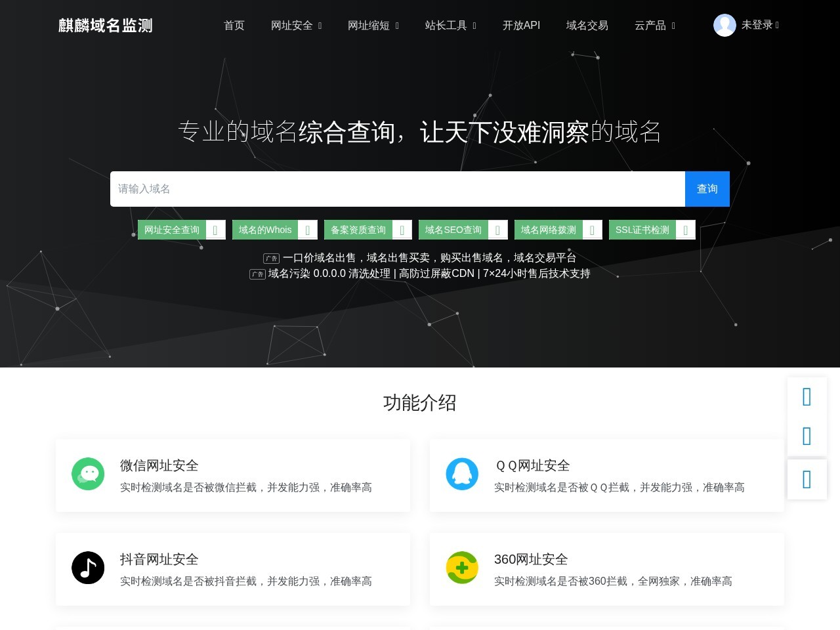Click the bottom floating sidebar icon
840x630 pixels.
[807, 480]
